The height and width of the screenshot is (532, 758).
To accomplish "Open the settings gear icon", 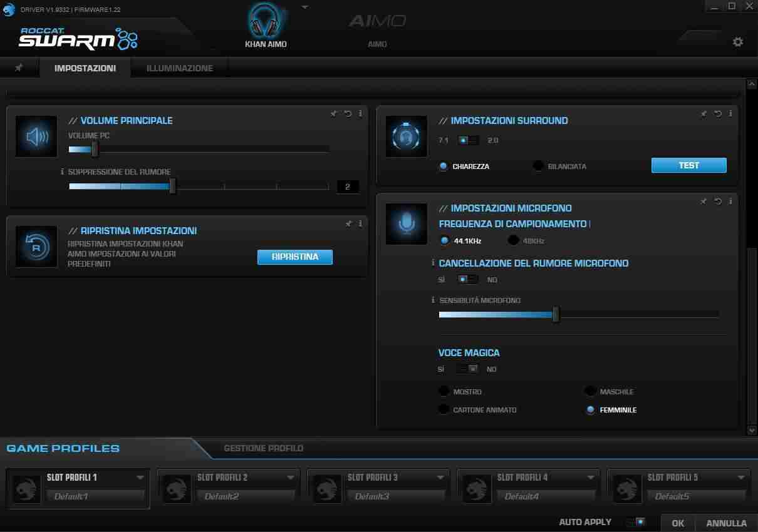I will pos(738,42).
